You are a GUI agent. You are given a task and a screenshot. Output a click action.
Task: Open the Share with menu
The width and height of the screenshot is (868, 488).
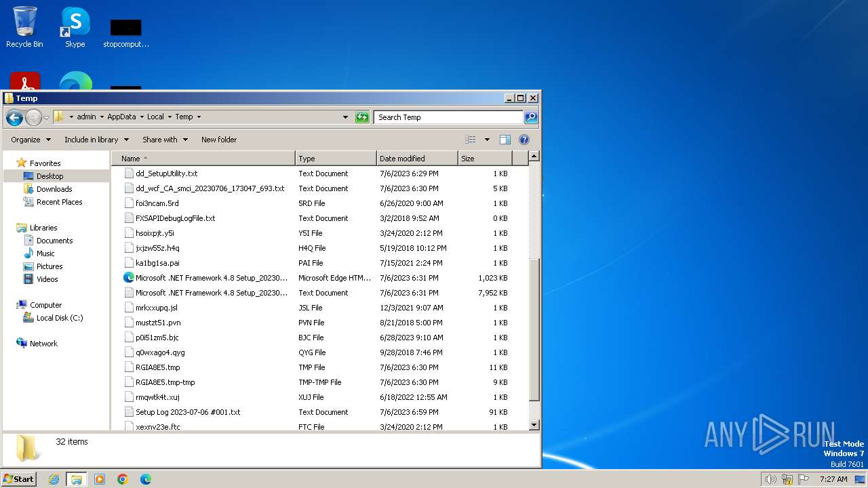pos(164,140)
